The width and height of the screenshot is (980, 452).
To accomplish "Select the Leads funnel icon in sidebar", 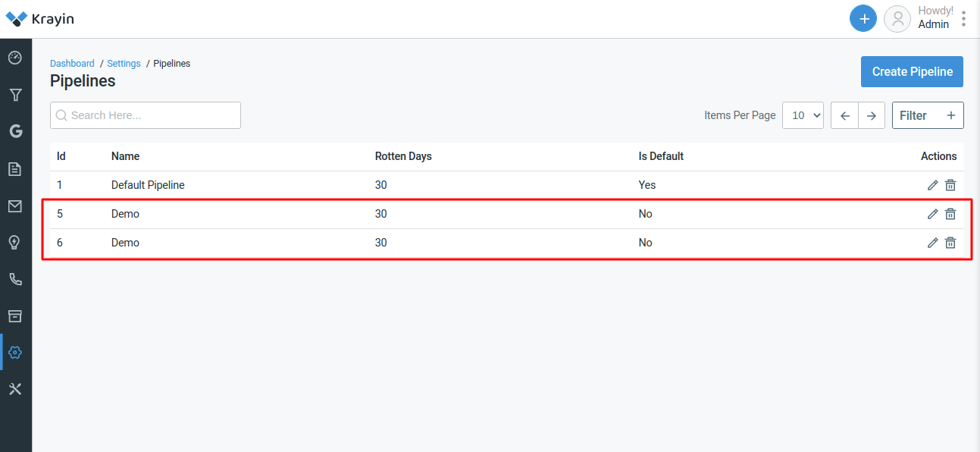I will point(15,94).
